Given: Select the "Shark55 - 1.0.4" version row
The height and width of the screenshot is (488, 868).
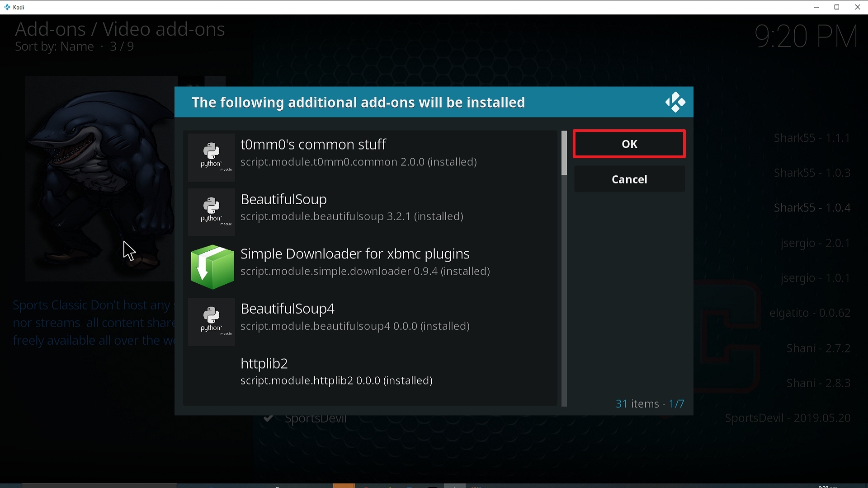Looking at the screenshot, I should pyautogui.click(x=812, y=208).
